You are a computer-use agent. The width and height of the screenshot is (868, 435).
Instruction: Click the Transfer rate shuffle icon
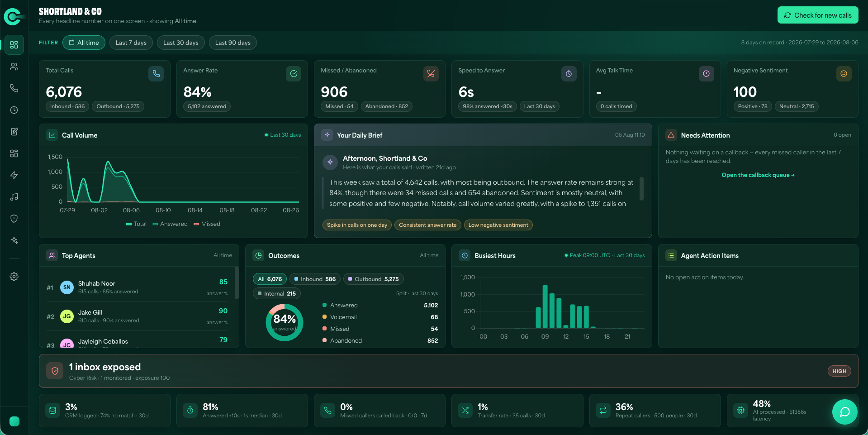point(465,410)
